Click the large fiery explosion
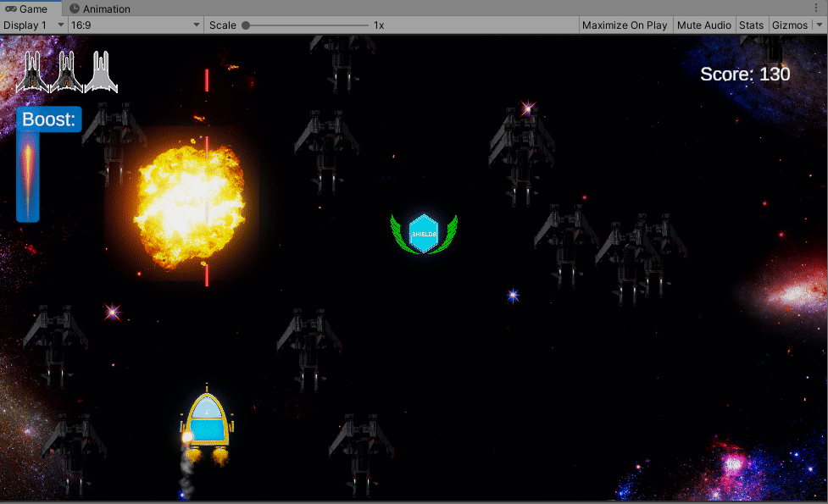Screen dimensions: 828x504 click(189, 207)
